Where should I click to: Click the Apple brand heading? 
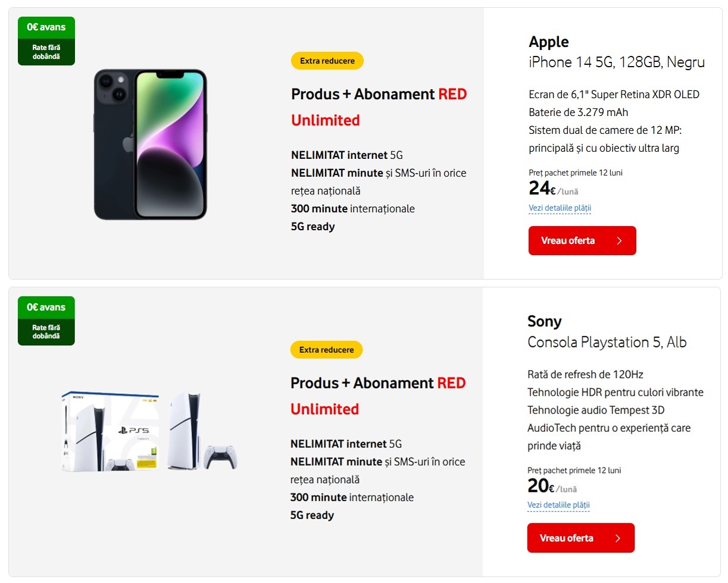click(x=549, y=42)
